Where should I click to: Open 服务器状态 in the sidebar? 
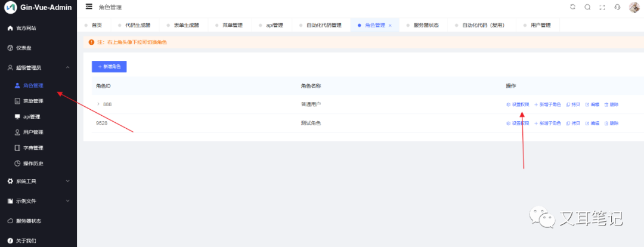point(38,221)
